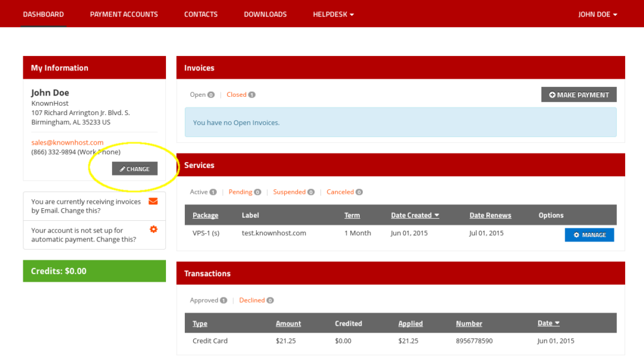Show Declined transactions
The height and width of the screenshot is (361, 644).
[257, 300]
